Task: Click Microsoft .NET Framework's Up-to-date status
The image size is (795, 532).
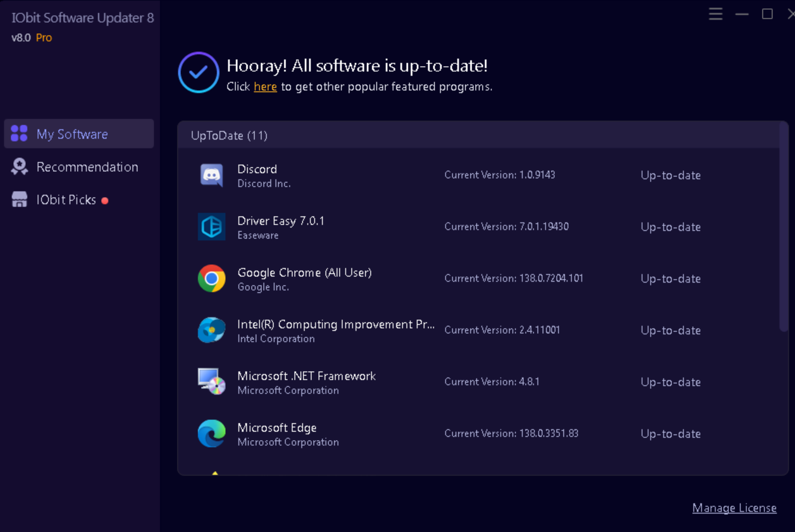Action: (670, 382)
